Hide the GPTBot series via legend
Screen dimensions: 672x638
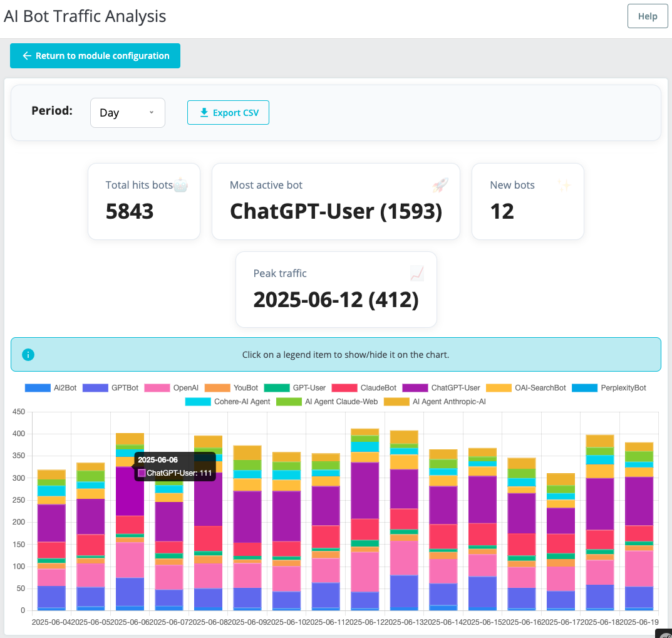tap(111, 388)
